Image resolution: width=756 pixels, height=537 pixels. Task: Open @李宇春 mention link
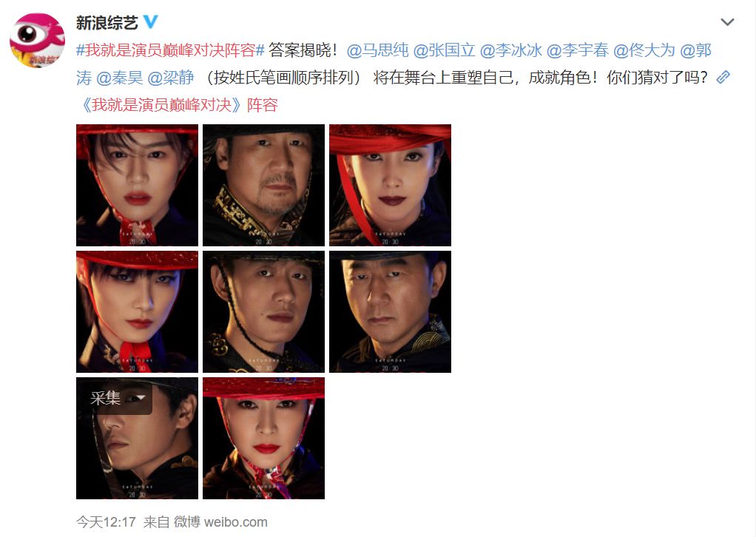coord(577,50)
